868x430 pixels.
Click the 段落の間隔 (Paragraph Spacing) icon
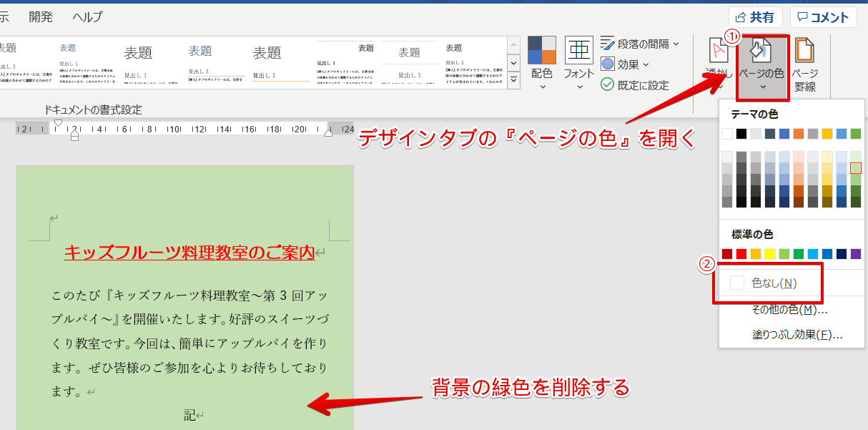click(x=608, y=44)
